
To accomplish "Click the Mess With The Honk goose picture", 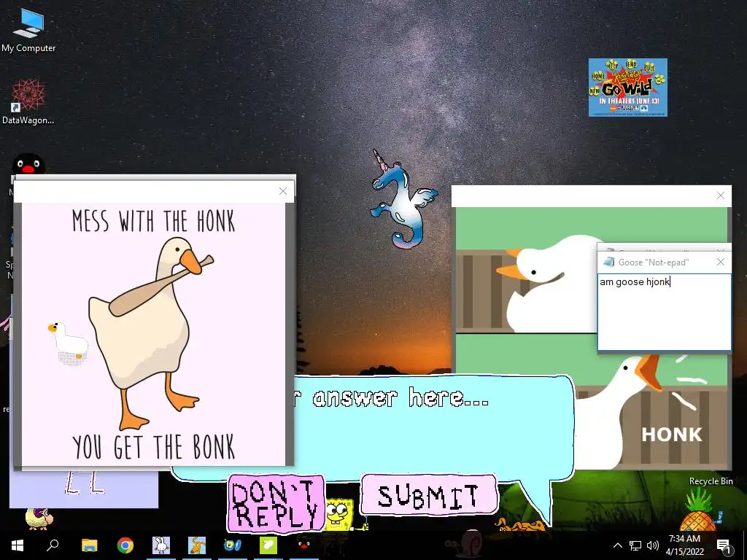I will tap(153, 334).
